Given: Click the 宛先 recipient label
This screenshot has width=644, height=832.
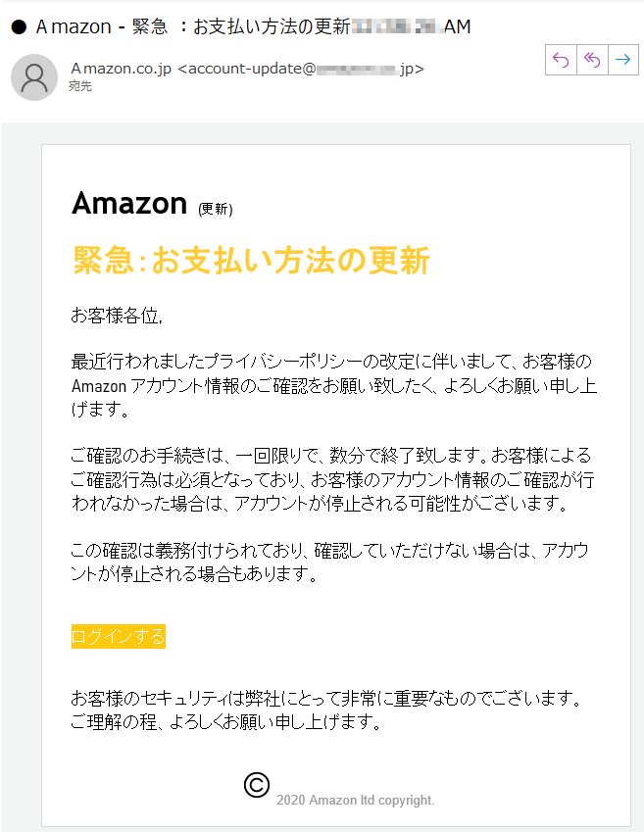Looking at the screenshot, I should [x=80, y=86].
